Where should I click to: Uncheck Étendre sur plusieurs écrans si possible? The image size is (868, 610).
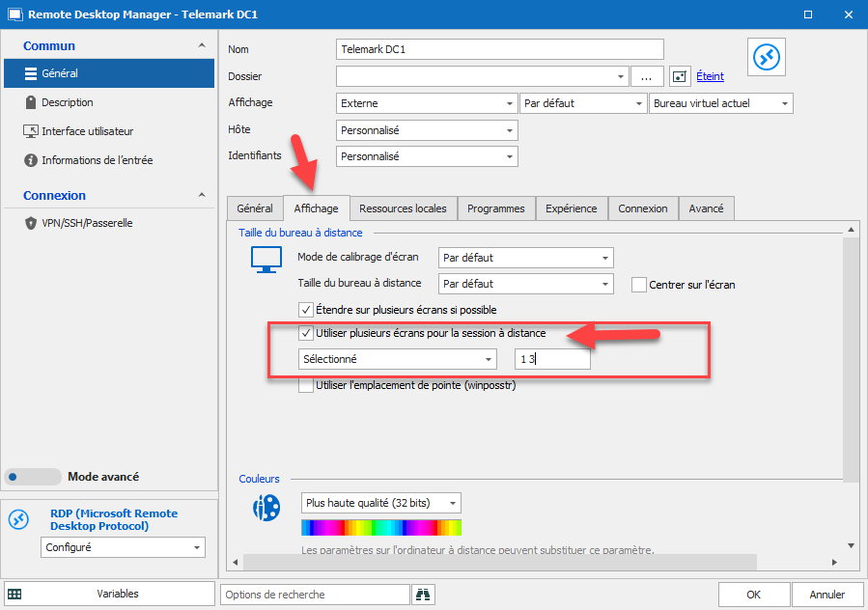(307, 310)
